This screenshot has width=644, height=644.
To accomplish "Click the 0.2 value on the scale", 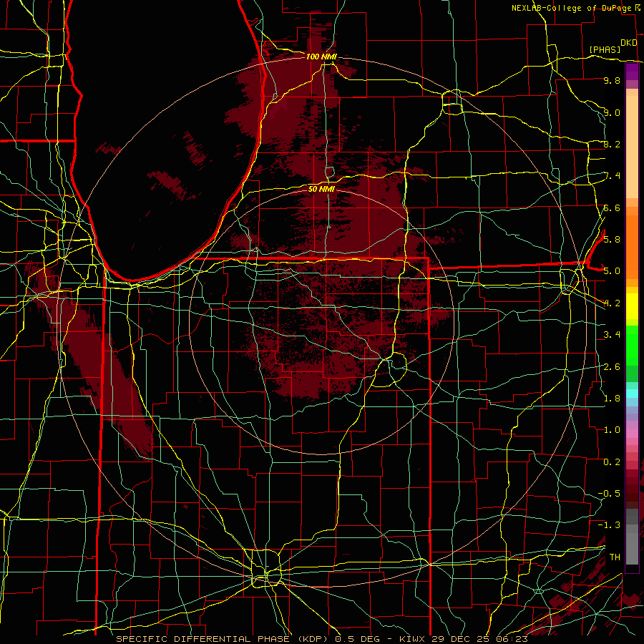I will point(612,462).
